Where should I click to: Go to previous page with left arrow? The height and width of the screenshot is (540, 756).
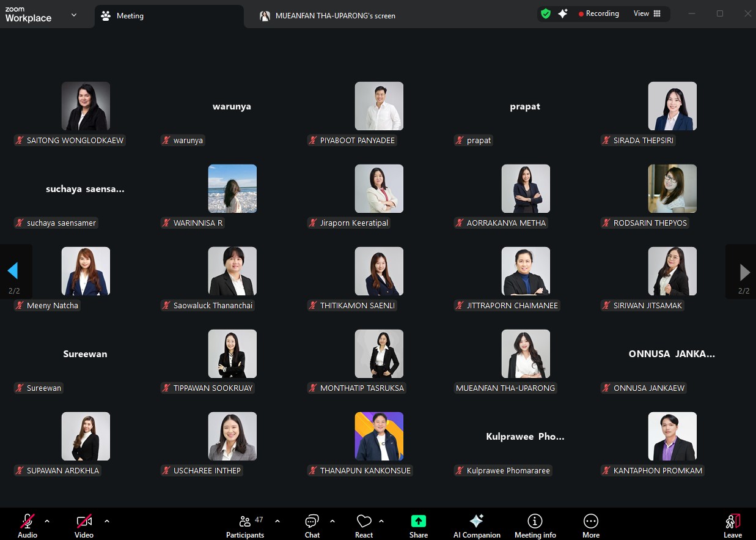13,271
